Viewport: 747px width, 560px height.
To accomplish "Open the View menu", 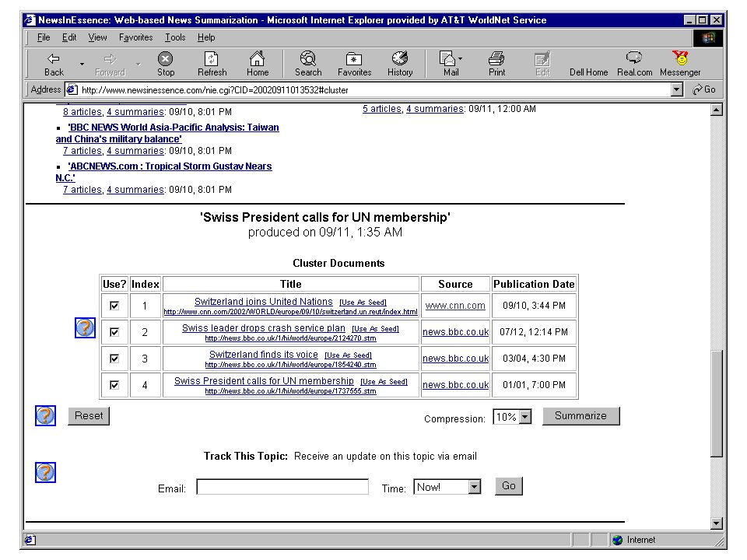I will pyautogui.click(x=98, y=37).
